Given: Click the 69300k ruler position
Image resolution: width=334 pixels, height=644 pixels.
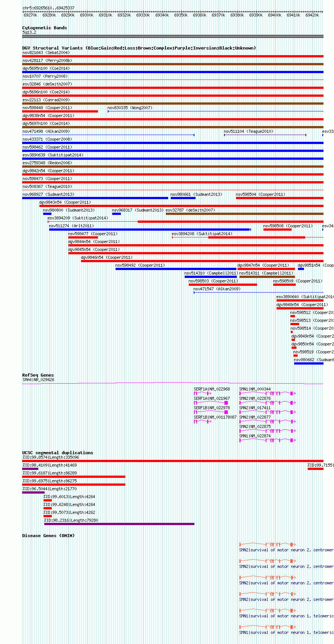Looking at the screenshot, I should (87, 15).
